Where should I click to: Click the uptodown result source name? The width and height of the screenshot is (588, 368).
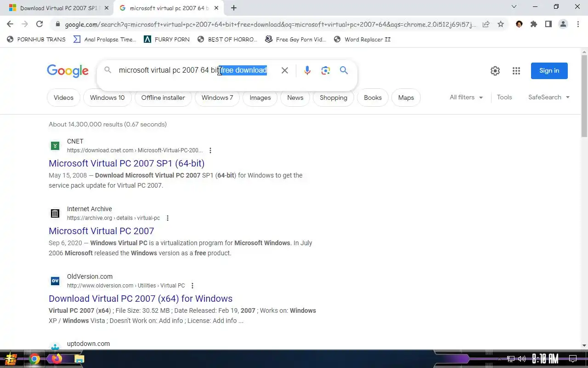click(88, 344)
